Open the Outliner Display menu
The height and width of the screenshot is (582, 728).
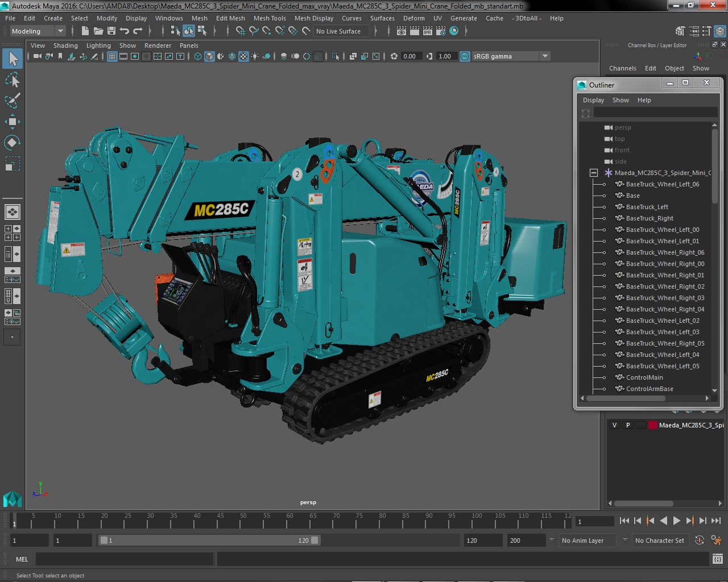[593, 100]
